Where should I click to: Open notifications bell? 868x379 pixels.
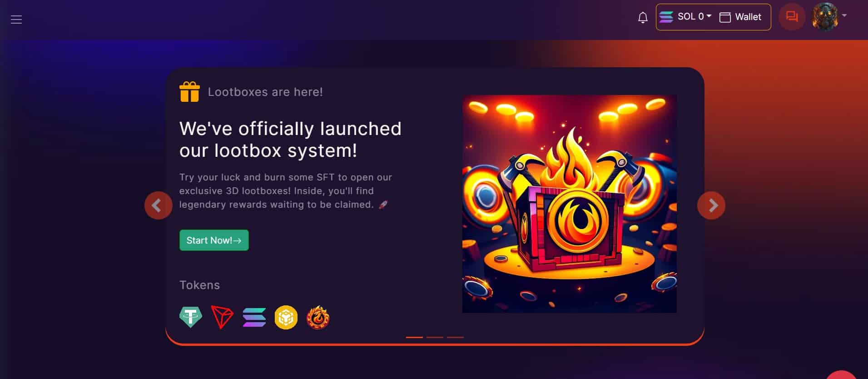(643, 18)
